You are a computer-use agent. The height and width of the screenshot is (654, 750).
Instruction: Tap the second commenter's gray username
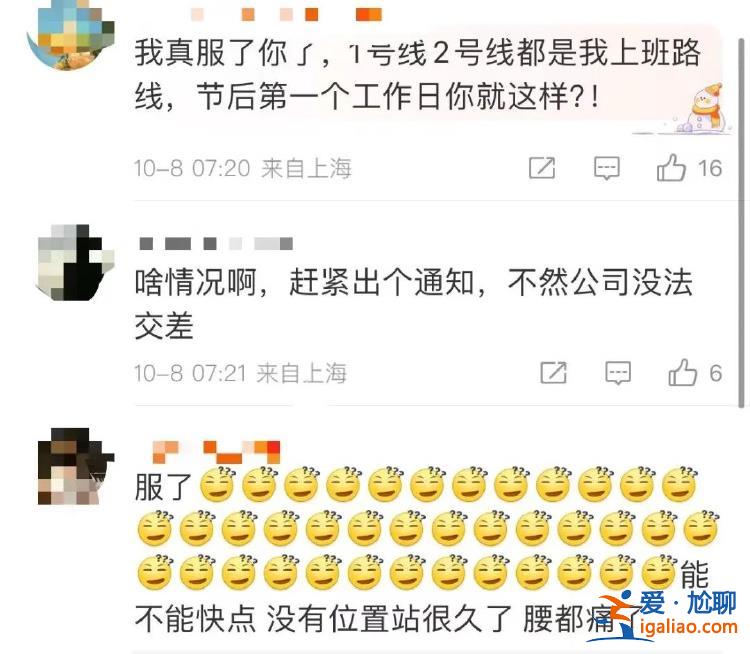pyautogui.click(x=216, y=244)
